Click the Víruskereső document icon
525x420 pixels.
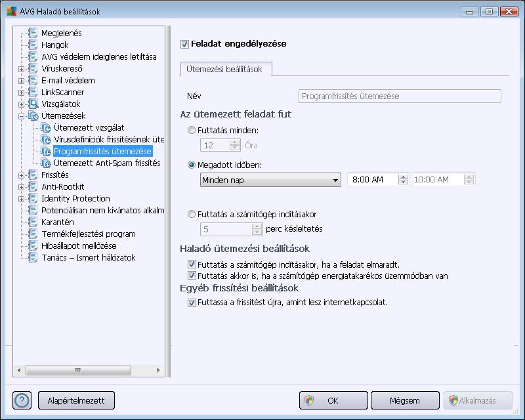[x=33, y=68]
